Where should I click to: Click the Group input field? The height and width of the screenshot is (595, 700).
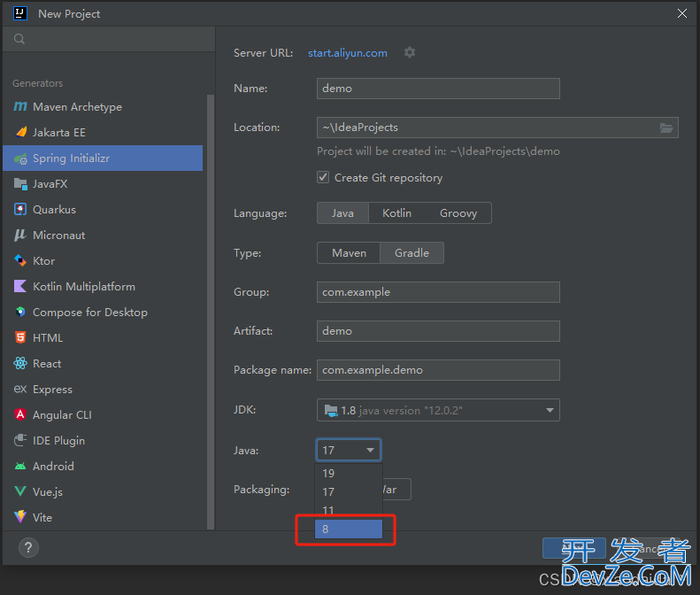coord(438,292)
